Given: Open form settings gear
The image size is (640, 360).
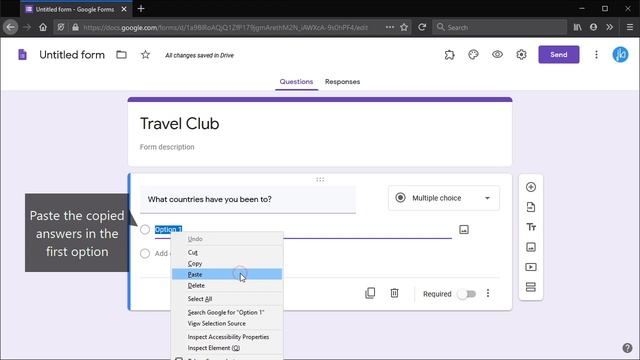Looking at the screenshot, I should pyautogui.click(x=521, y=55).
